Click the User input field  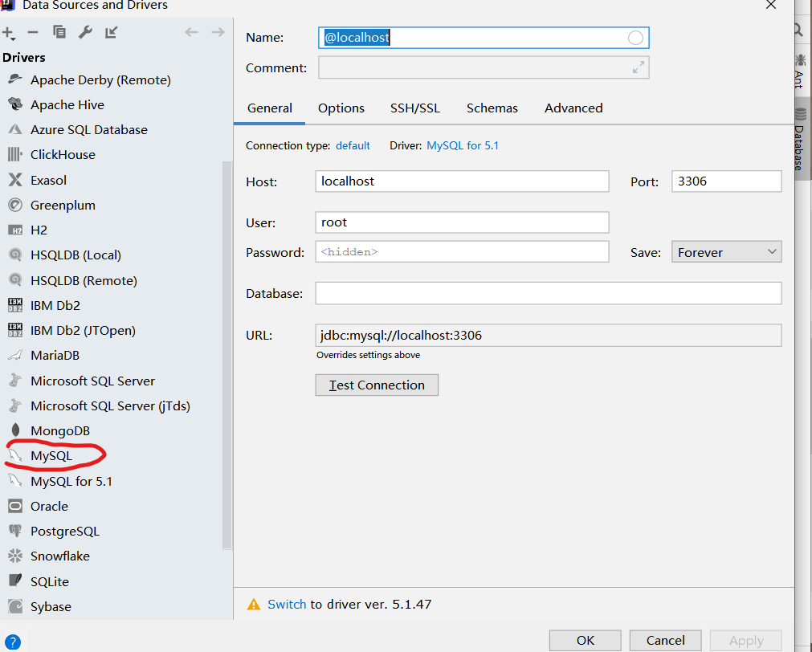(x=462, y=222)
